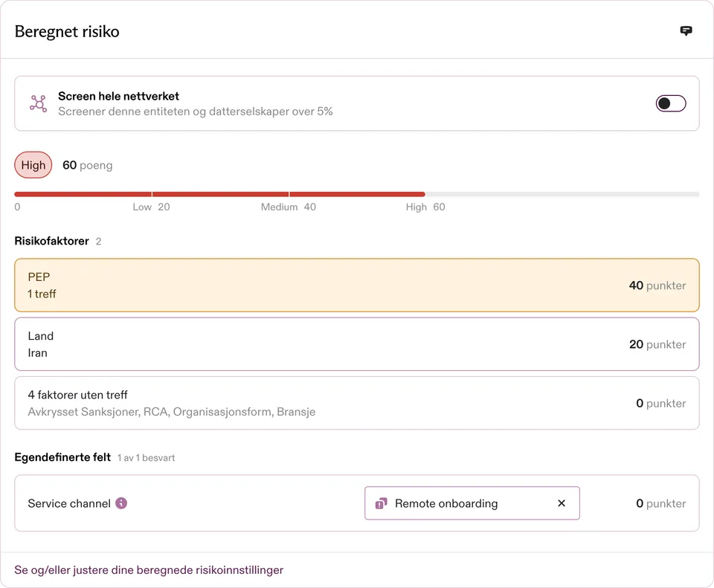Viewport: 714px width, 588px height.
Task: Expand 4 faktorer uten treff row
Action: [357, 403]
